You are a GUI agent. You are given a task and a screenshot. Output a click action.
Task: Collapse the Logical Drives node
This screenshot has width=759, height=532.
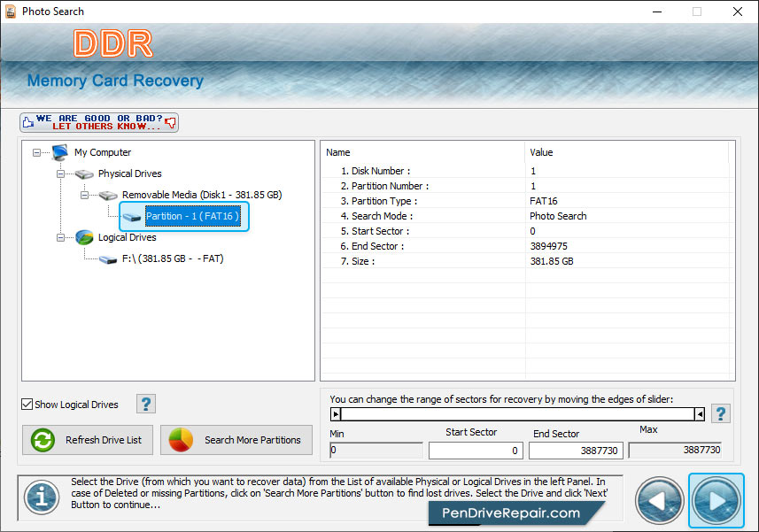tap(60, 237)
